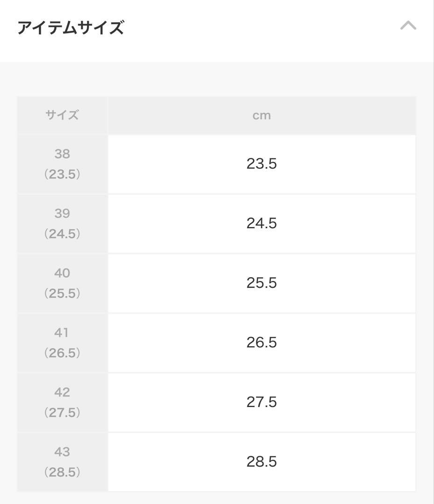Click the アイテムサイズ heading
The width and height of the screenshot is (434, 504).
pyautogui.click(x=71, y=28)
